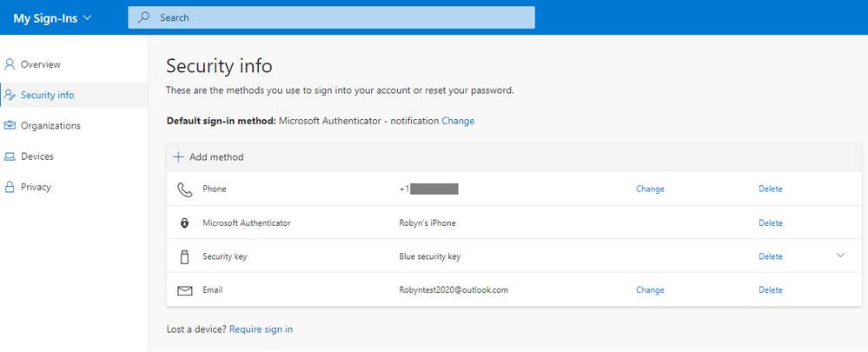Delete the Email sign-in method
Viewport: 868px width, 352px height.
pyautogui.click(x=771, y=290)
